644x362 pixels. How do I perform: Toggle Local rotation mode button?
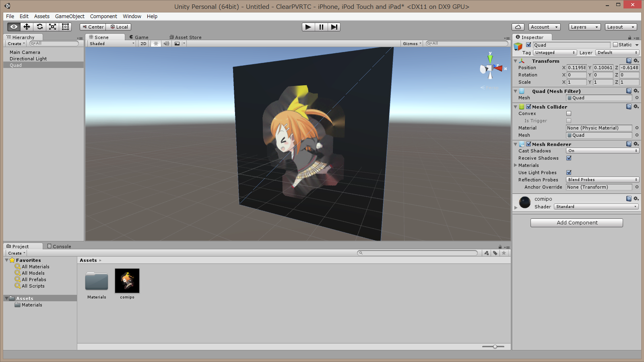click(119, 27)
